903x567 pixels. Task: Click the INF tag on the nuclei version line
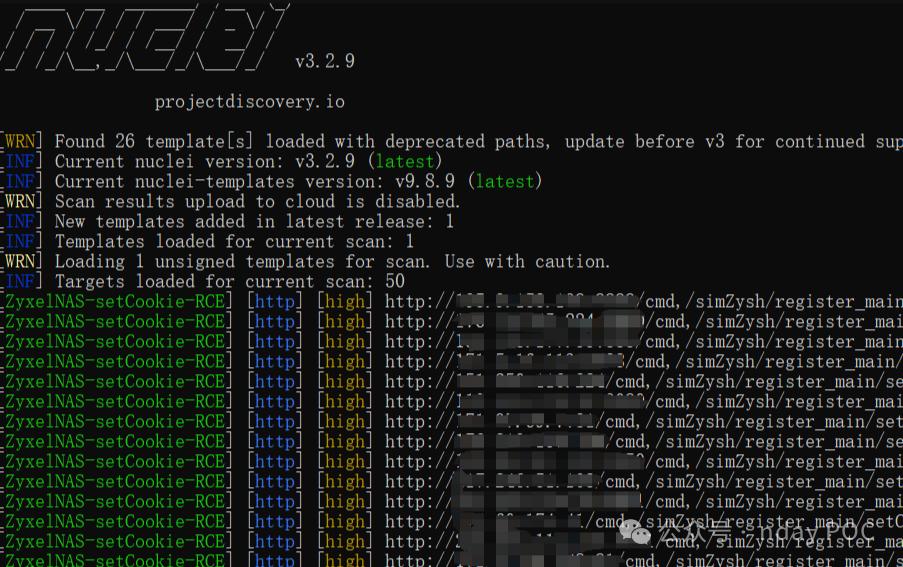tap(20, 162)
